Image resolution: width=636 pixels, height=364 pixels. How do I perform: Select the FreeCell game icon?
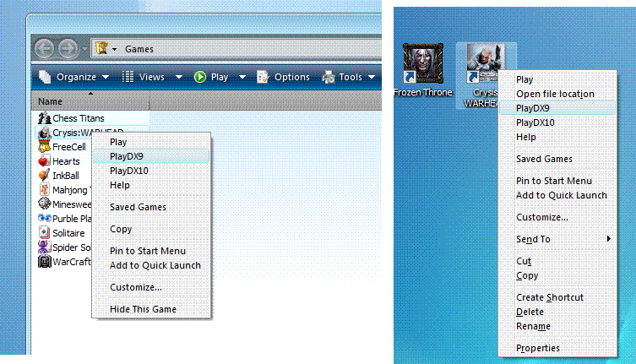tap(44, 146)
